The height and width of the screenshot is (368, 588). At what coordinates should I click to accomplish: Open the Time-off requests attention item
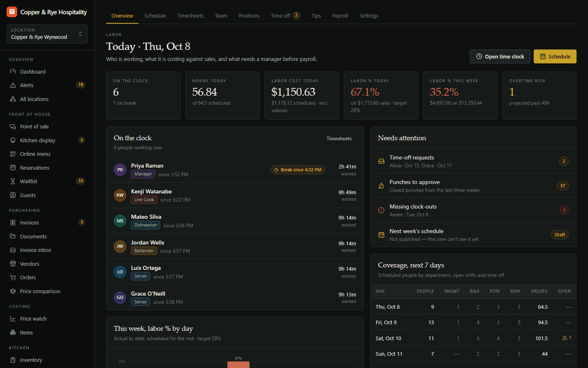[x=473, y=161]
